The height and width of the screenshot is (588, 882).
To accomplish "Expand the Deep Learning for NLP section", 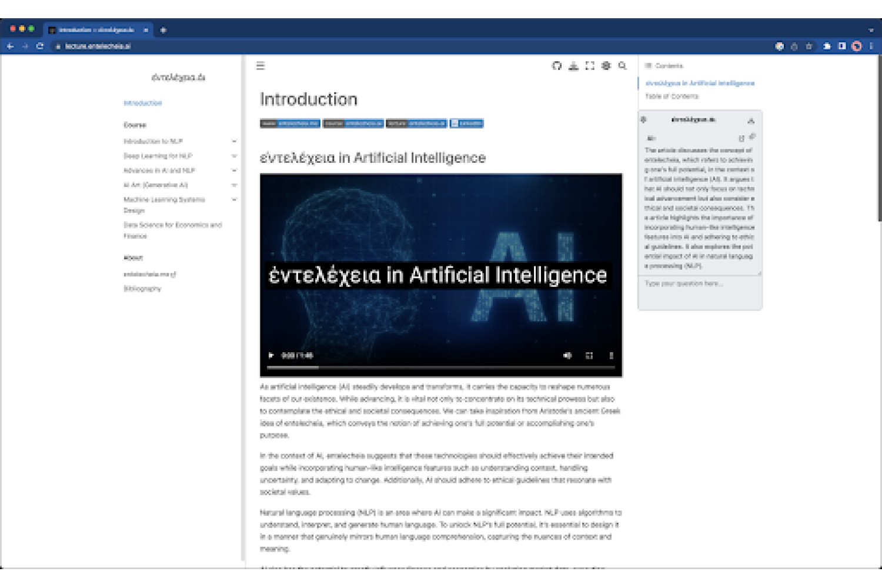I will click(234, 156).
